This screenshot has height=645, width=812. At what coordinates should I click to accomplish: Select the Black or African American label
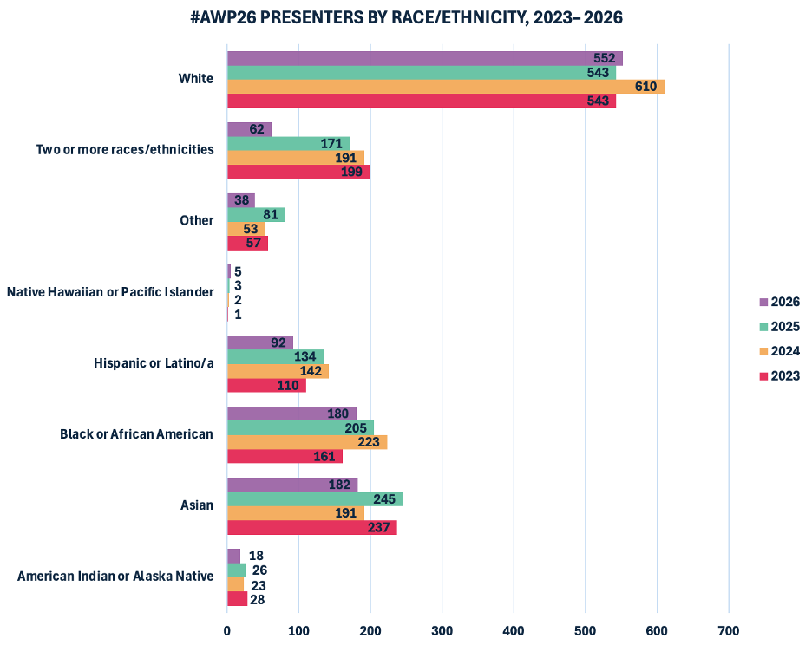(136, 433)
